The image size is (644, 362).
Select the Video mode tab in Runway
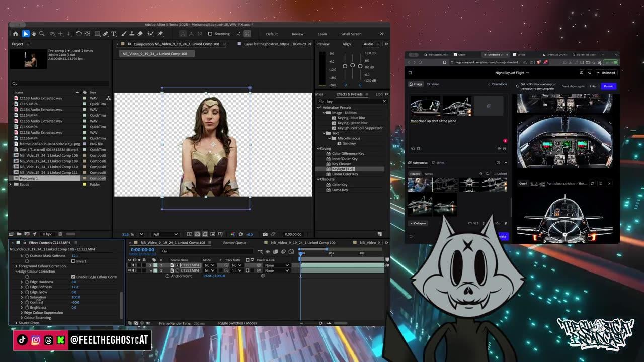point(433,84)
